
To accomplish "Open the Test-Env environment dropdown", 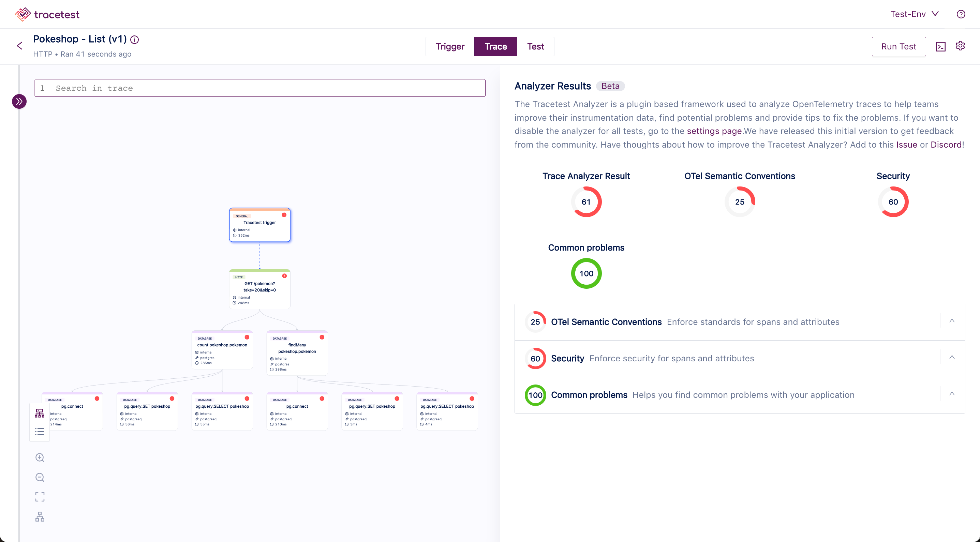I will (x=915, y=14).
